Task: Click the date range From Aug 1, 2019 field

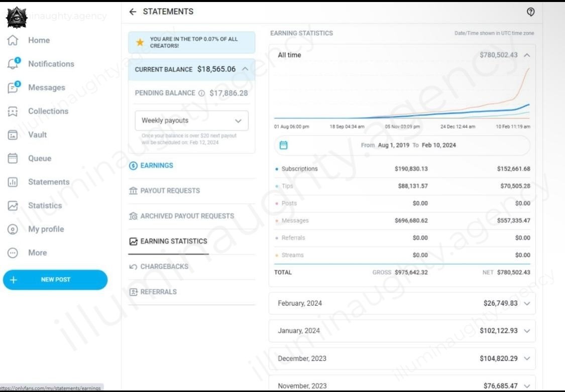Action: pos(402,146)
